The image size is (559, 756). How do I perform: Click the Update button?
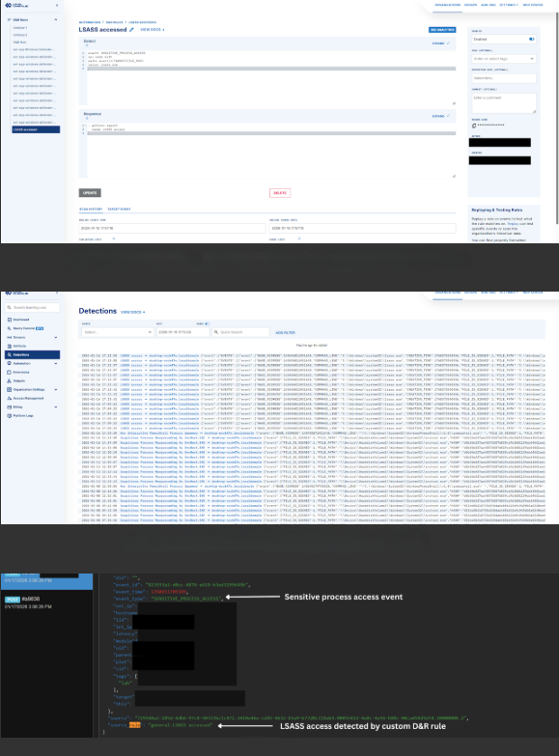tap(90, 193)
